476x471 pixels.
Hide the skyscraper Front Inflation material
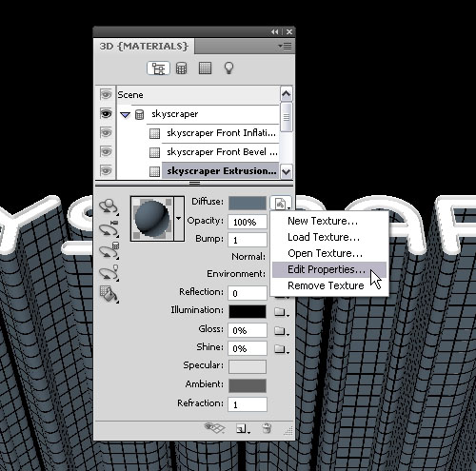point(106,132)
